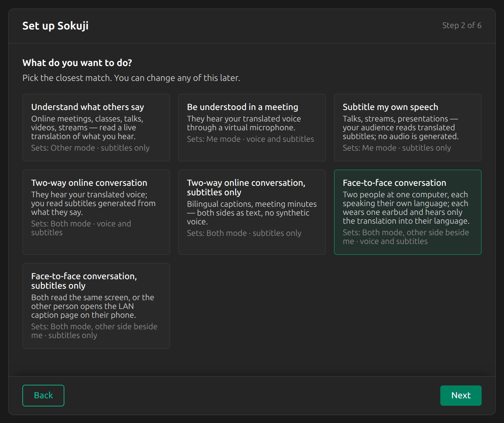Select "Two-way online conversation" voice and subtitles card
The height and width of the screenshot is (423, 504).
tap(96, 212)
